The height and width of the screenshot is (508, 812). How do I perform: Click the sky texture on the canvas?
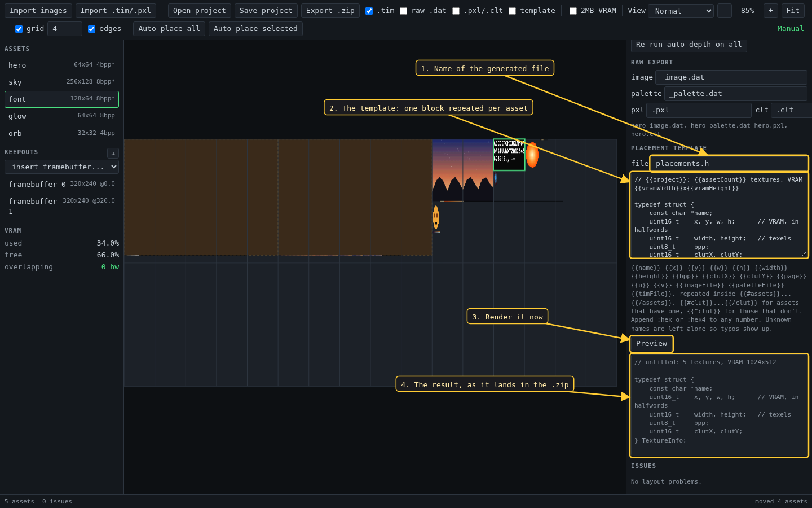tap(462, 170)
